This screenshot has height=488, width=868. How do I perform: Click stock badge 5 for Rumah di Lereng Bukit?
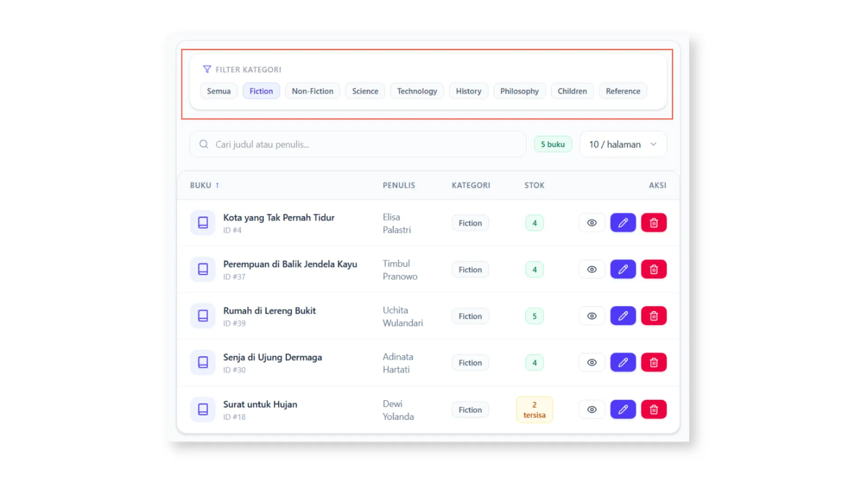pyautogui.click(x=534, y=316)
